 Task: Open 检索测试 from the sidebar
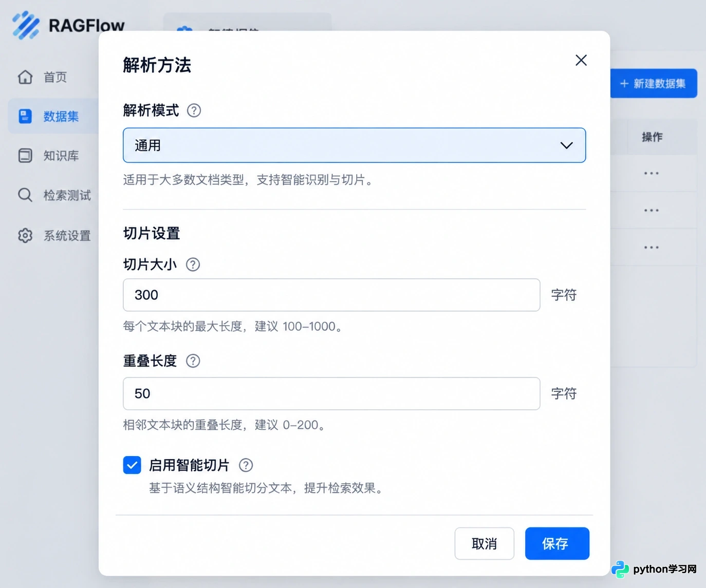[x=67, y=195]
